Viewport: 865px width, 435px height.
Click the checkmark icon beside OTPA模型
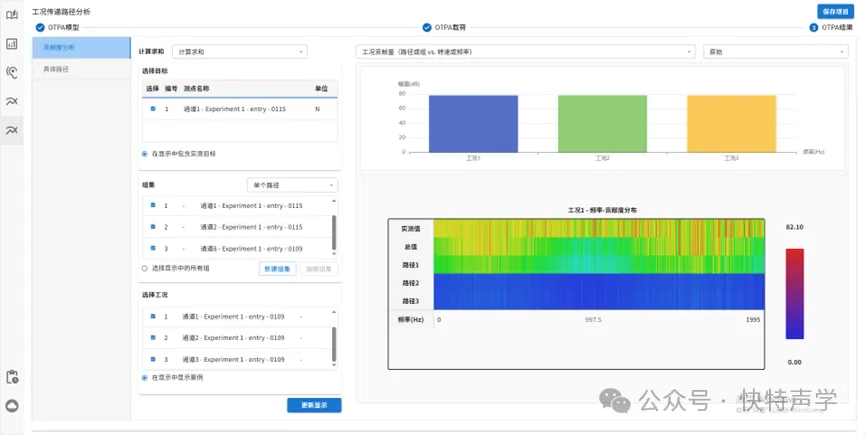pos(40,28)
